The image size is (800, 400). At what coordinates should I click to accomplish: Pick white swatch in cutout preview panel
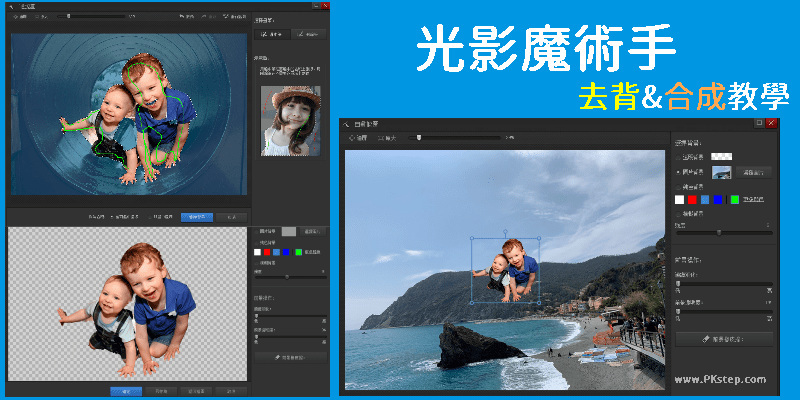point(258,252)
